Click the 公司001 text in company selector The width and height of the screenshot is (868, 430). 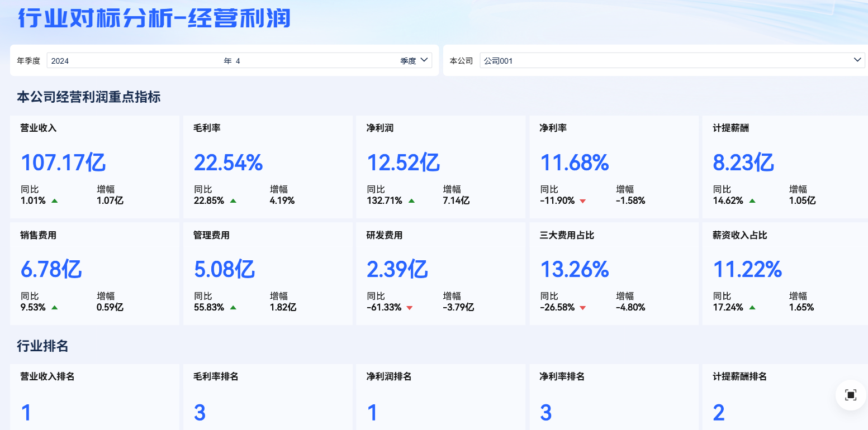coord(498,61)
